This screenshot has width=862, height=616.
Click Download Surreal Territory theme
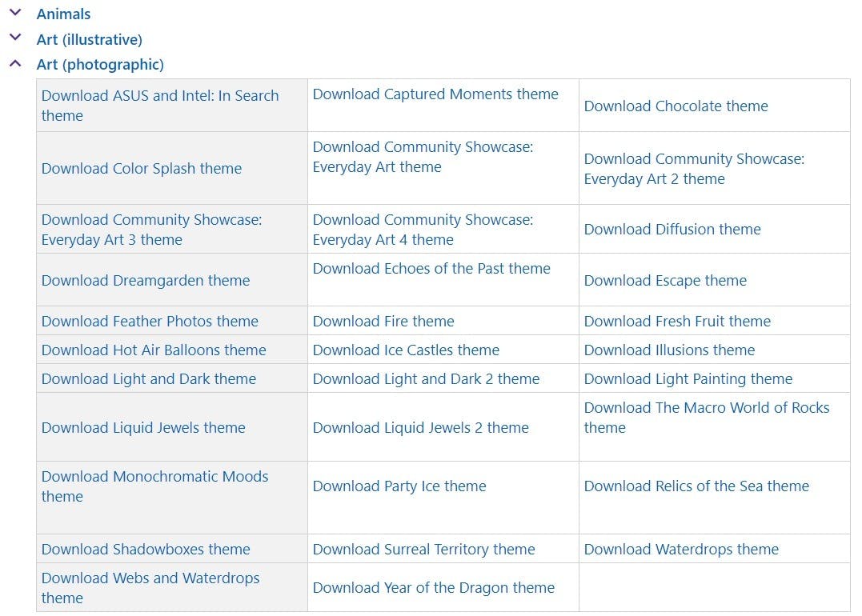coord(423,550)
